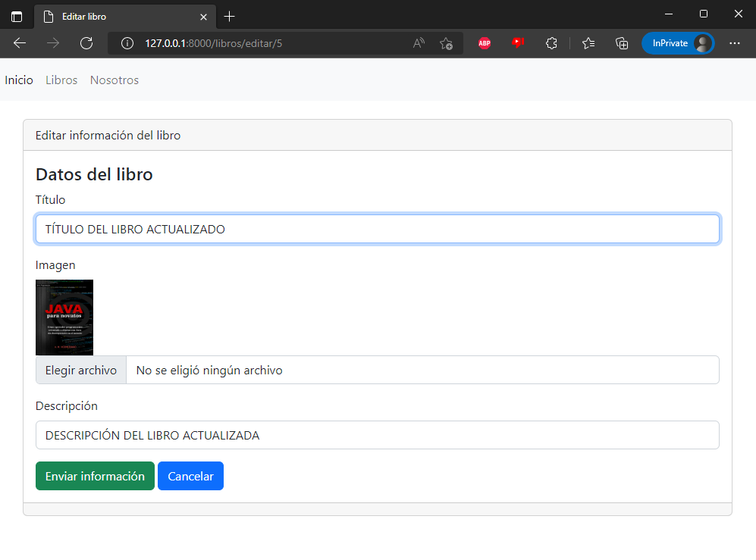Open the tab workspaces icon

coord(16,14)
